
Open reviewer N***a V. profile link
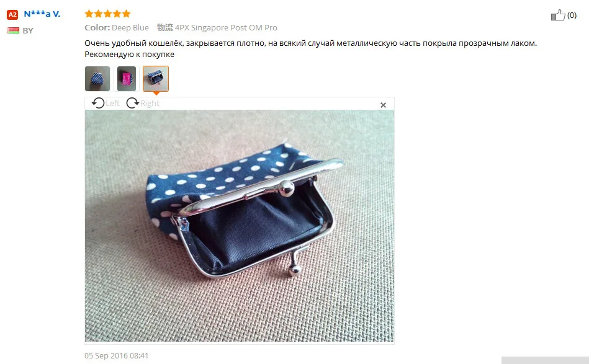coord(42,14)
